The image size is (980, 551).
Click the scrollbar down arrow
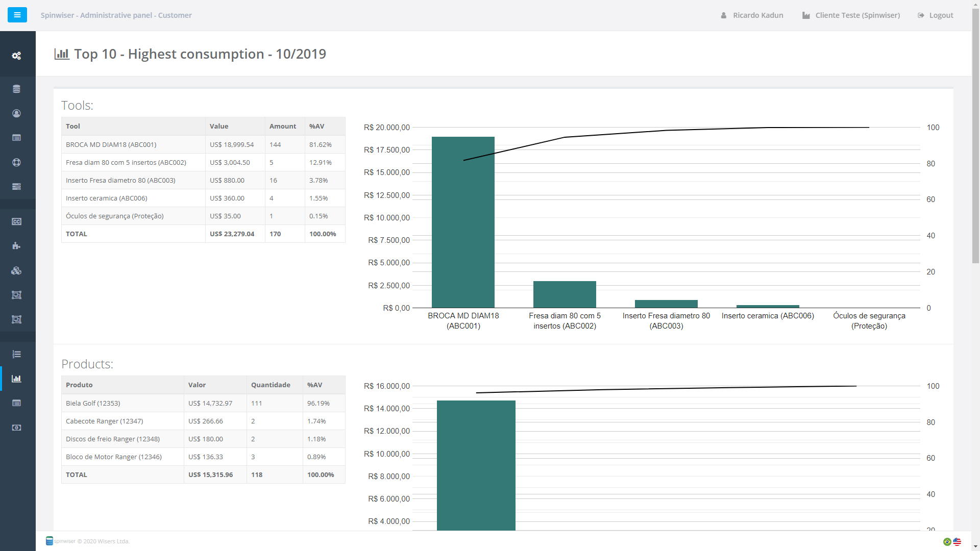975,546
